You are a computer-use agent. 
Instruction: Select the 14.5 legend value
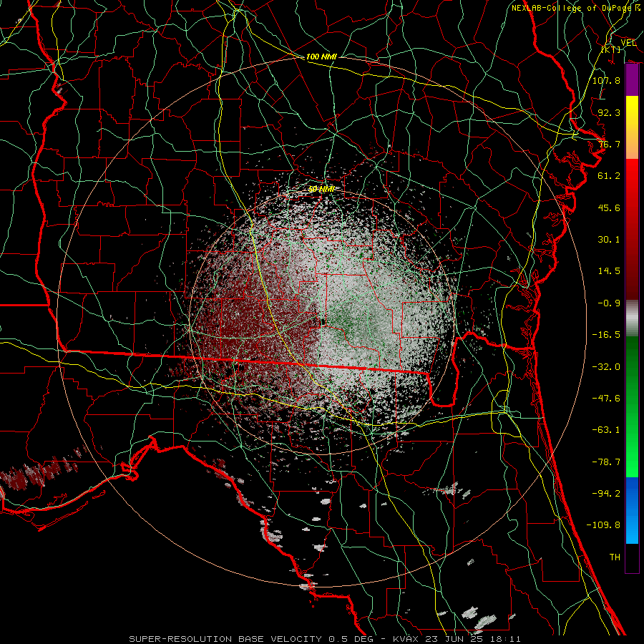(x=609, y=271)
